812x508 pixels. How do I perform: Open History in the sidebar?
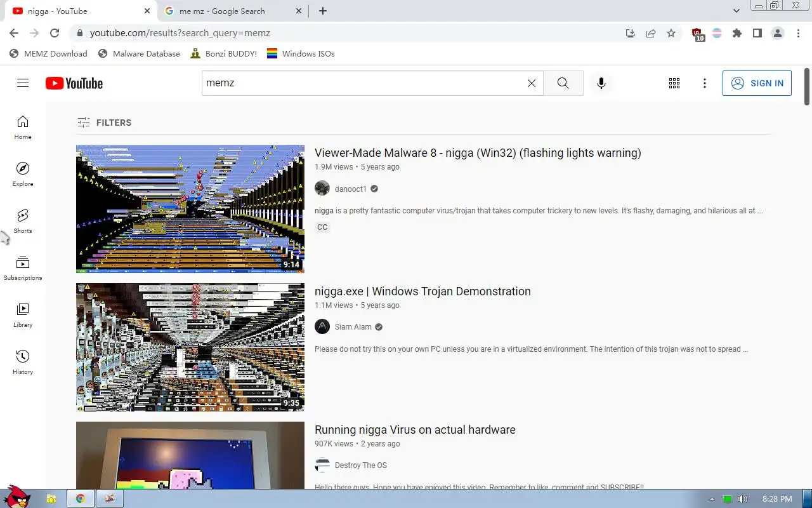pos(23,363)
